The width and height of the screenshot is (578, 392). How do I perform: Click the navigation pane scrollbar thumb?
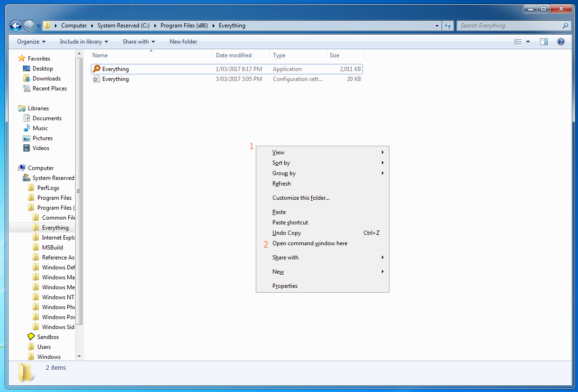(79, 191)
